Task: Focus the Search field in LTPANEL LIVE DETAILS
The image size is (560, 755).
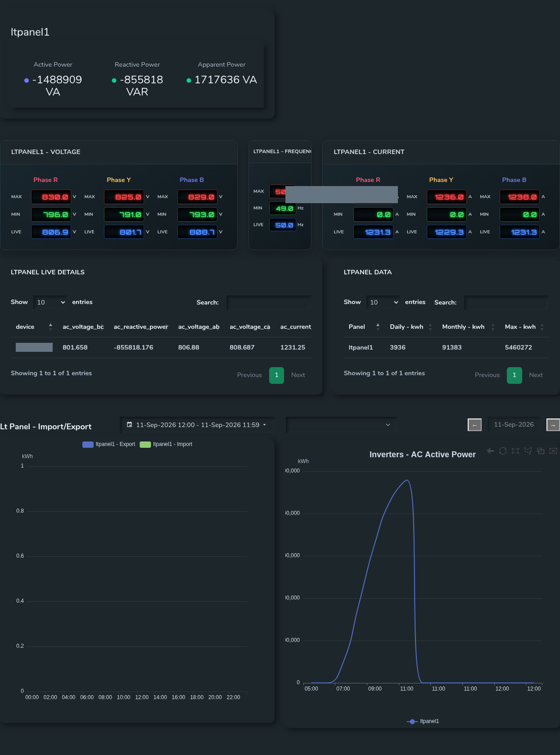Action: pyautogui.click(x=269, y=302)
